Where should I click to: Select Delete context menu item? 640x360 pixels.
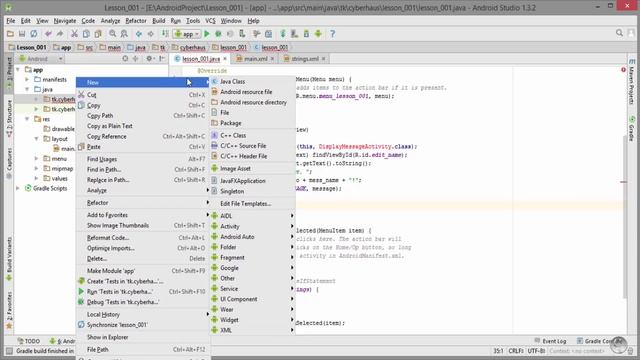click(x=143, y=258)
